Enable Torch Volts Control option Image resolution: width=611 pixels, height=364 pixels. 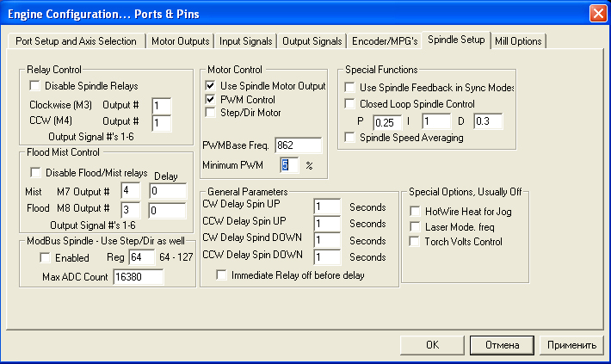coord(416,241)
